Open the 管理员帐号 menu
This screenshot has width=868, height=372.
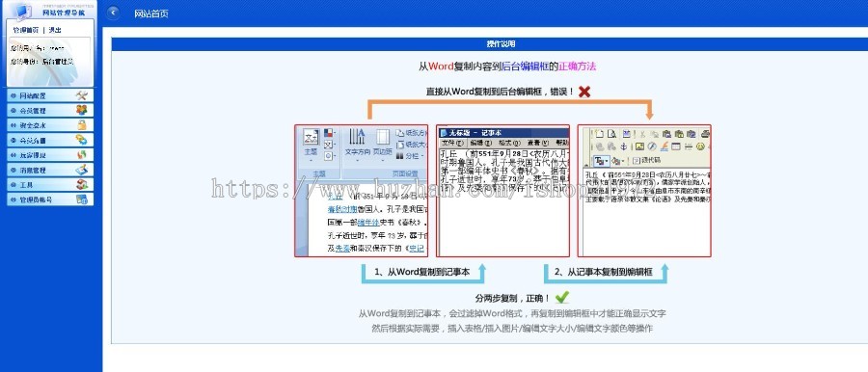(50, 199)
